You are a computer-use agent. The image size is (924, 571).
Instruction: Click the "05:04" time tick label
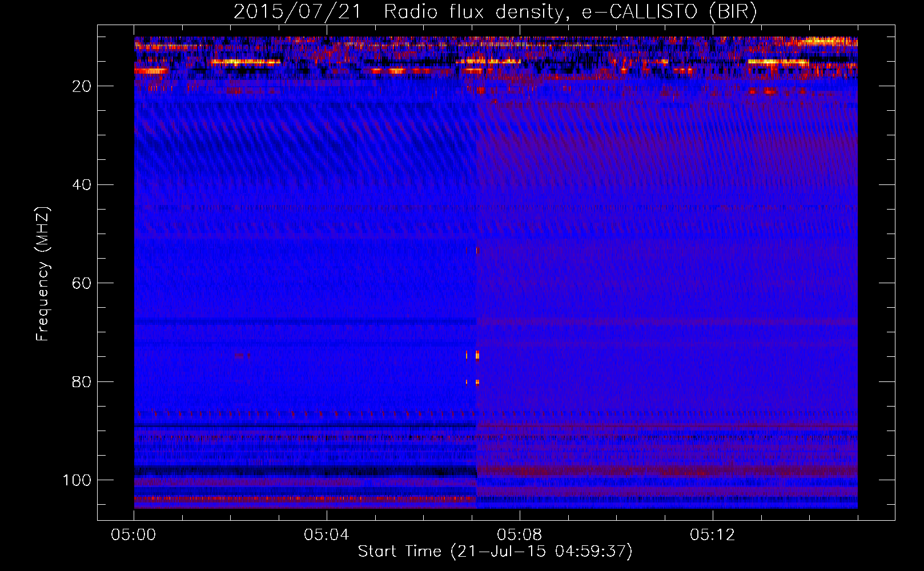tap(327, 535)
